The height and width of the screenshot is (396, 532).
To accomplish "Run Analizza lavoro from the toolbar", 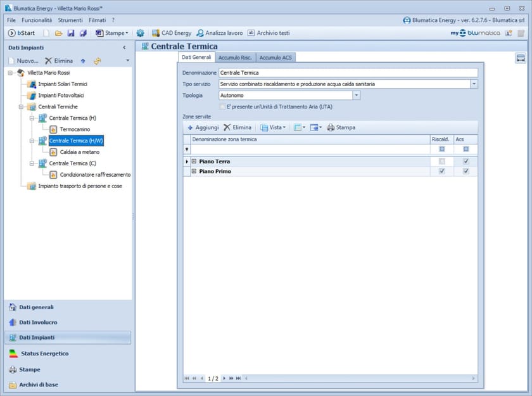I will (219, 33).
